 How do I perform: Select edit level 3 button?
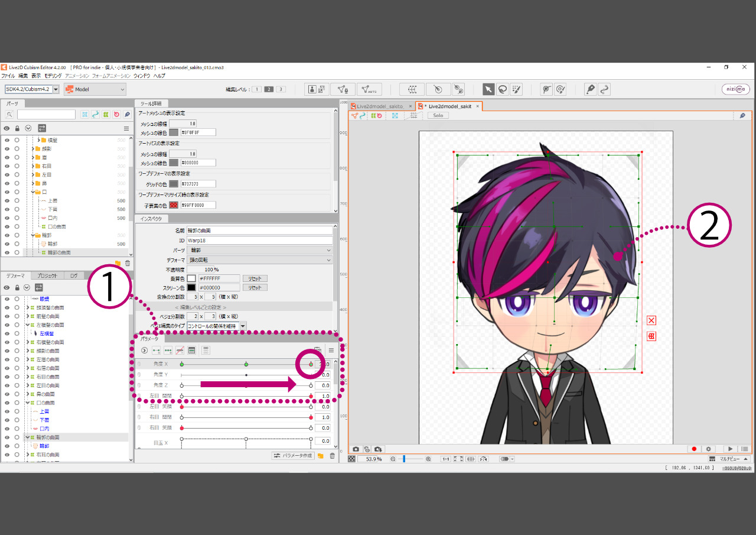[281, 89]
